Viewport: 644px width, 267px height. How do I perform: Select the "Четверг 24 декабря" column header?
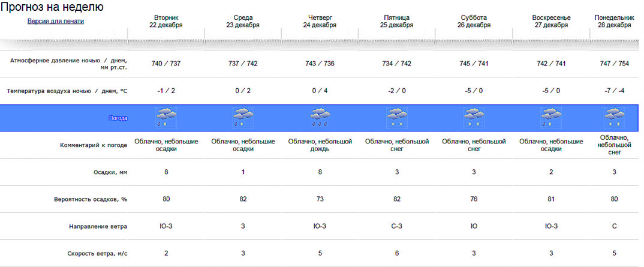point(320,22)
